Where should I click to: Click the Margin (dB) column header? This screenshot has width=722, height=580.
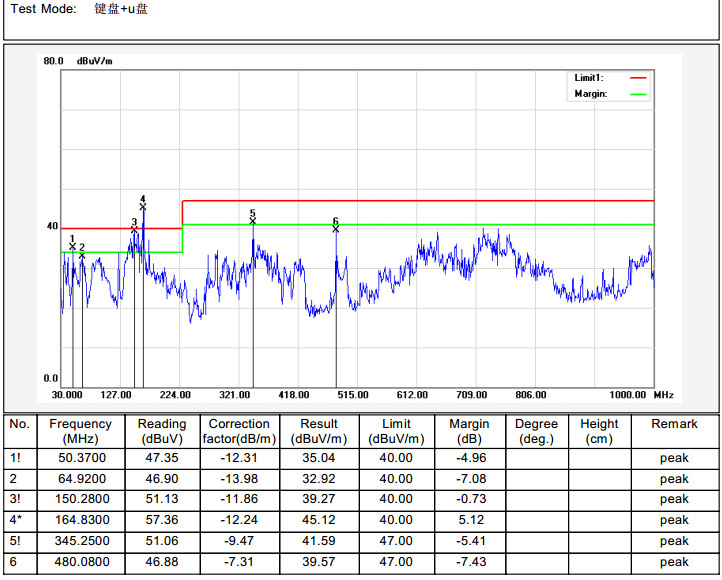[x=470, y=431]
